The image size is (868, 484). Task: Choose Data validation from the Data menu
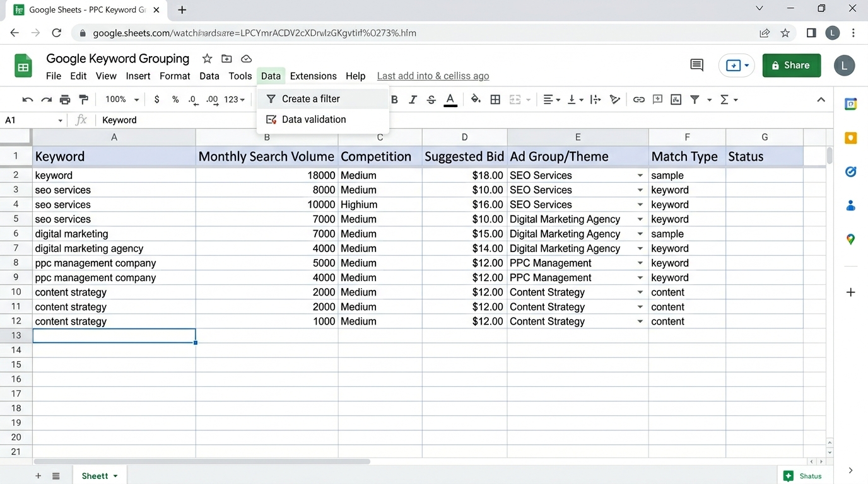click(x=323, y=120)
